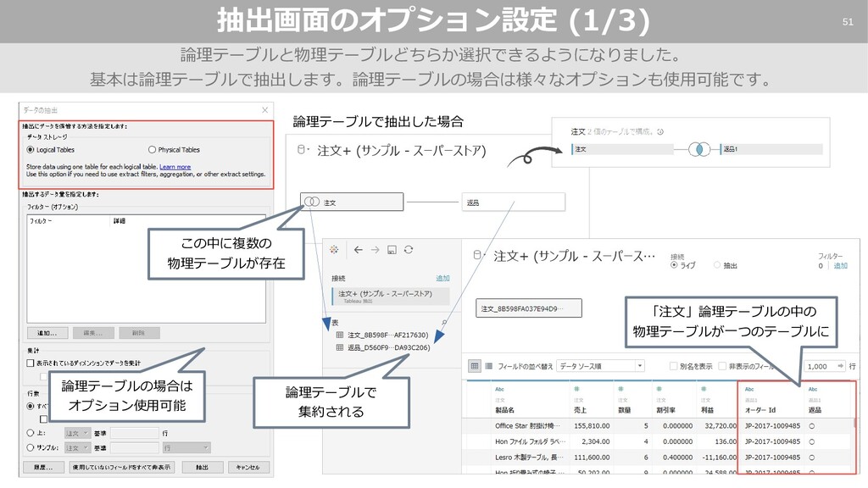Screen dimensions: 868x488
Task: Click the 注文 logical table box on canvas
Action: pyautogui.click(x=352, y=202)
